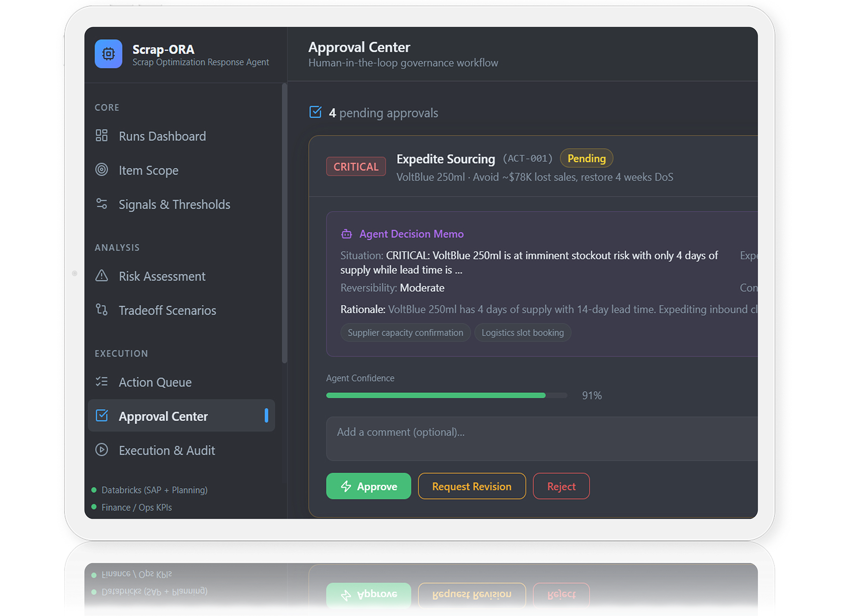Click Request Revision button
The image size is (844, 616).
pos(472,486)
